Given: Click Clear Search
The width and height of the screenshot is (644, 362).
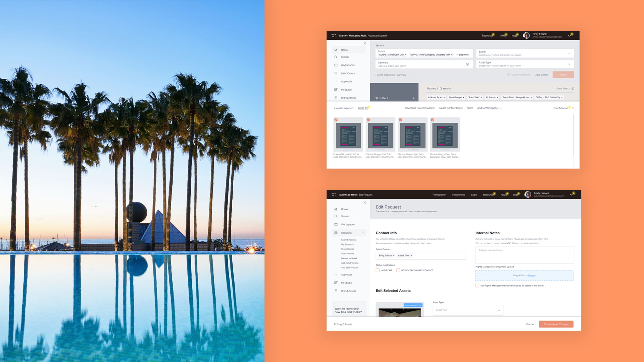Looking at the screenshot, I should [541, 75].
